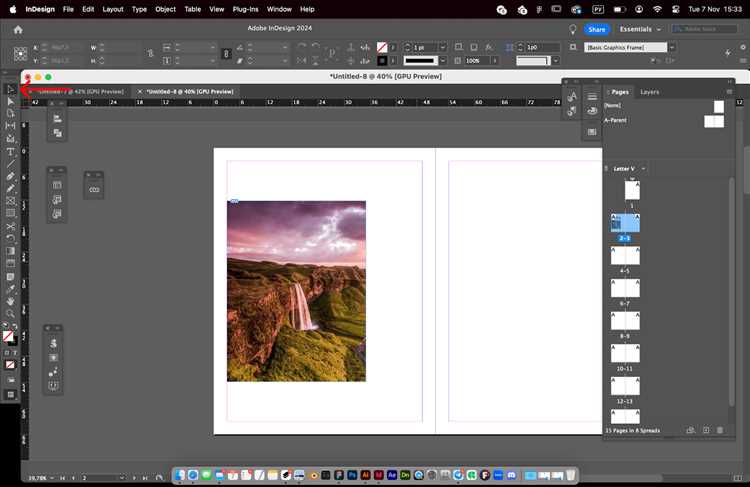
Task: Expand the Basic Graphics Frame style dropdown
Action: click(x=672, y=47)
